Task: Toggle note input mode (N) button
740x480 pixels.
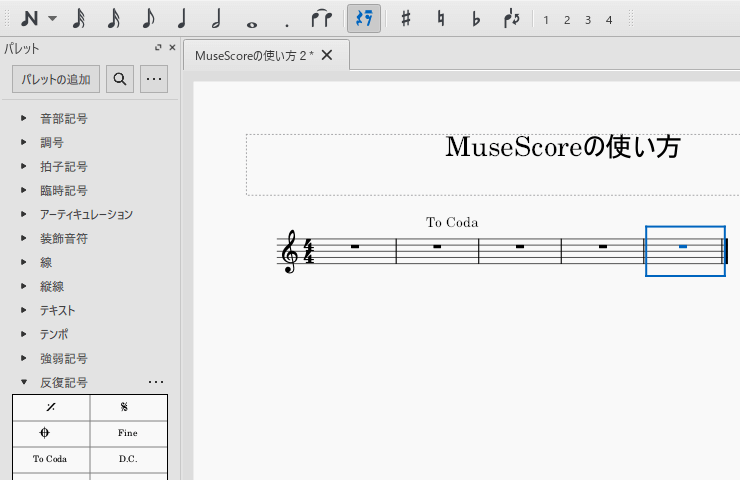Action: pos(31,19)
